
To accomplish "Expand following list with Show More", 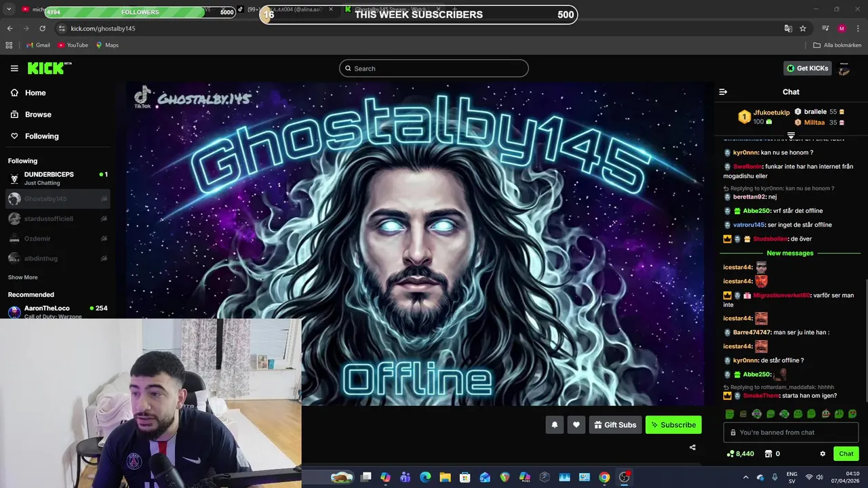I will pyautogui.click(x=23, y=277).
